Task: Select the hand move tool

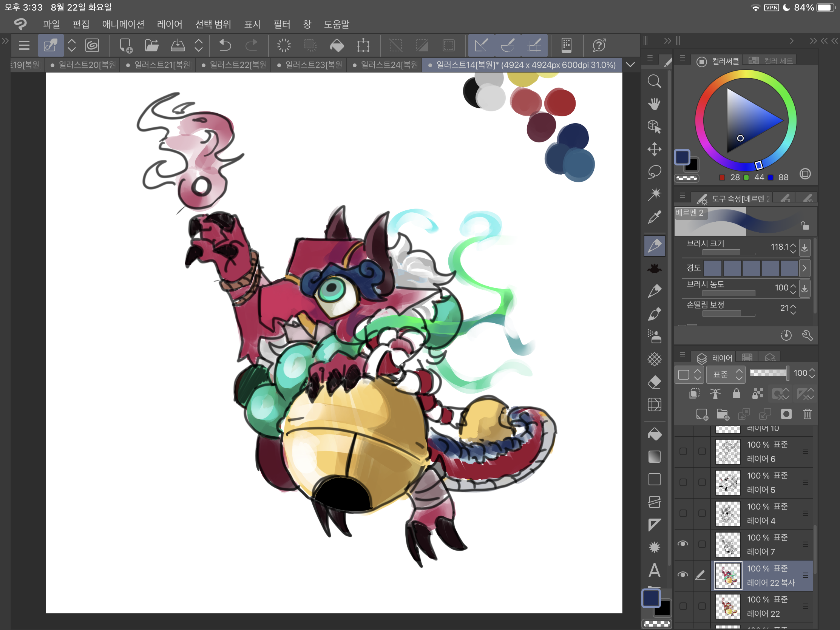Action: pyautogui.click(x=654, y=103)
